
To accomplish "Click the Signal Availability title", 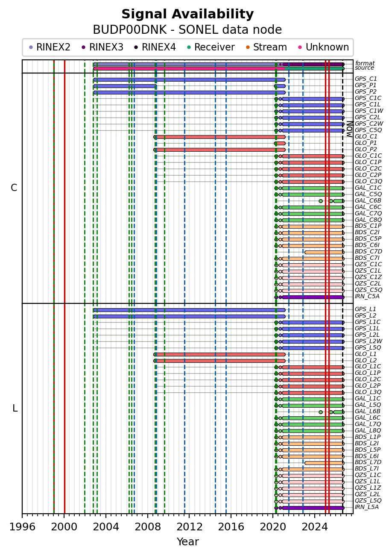I will 187,15.
